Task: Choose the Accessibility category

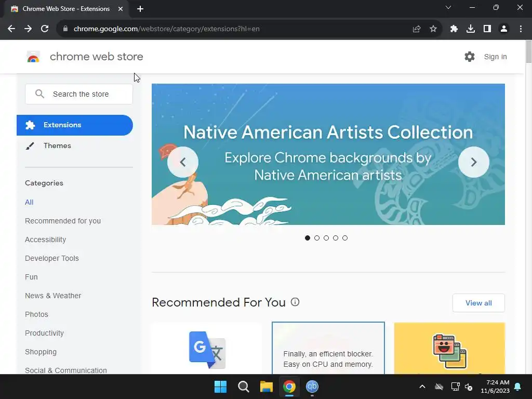Action: click(46, 240)
